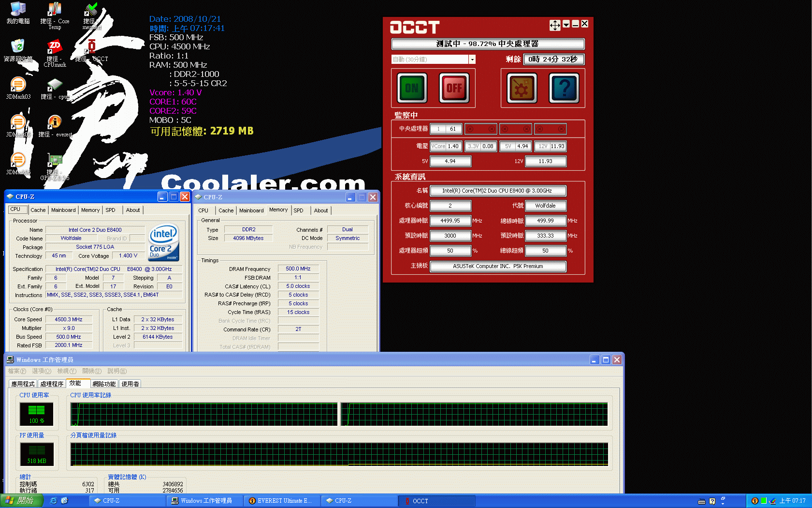Screen dimensions: 812x508
Task: Open Mainboard tab in right CPU-Z window
Action: tap(251, 210)
